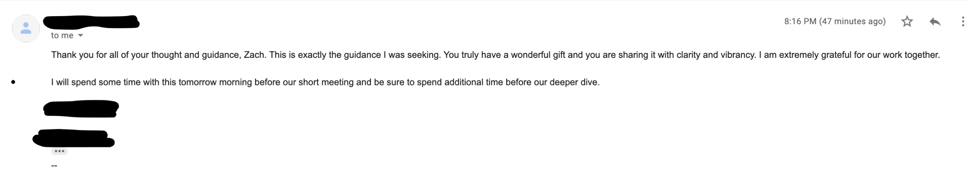Click the sender's profile avatar
The height and width of the screenshot is (169, 980).
26,28
